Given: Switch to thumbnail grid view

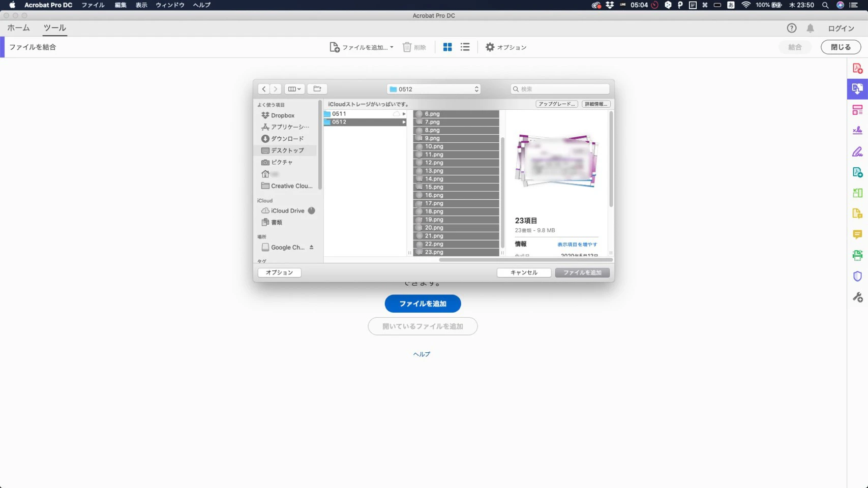Looking at the screenshot, I should tap(447, 47).
